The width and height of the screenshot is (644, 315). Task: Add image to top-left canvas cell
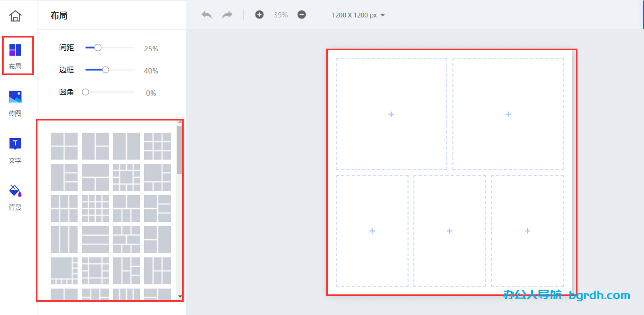point(391,114)
